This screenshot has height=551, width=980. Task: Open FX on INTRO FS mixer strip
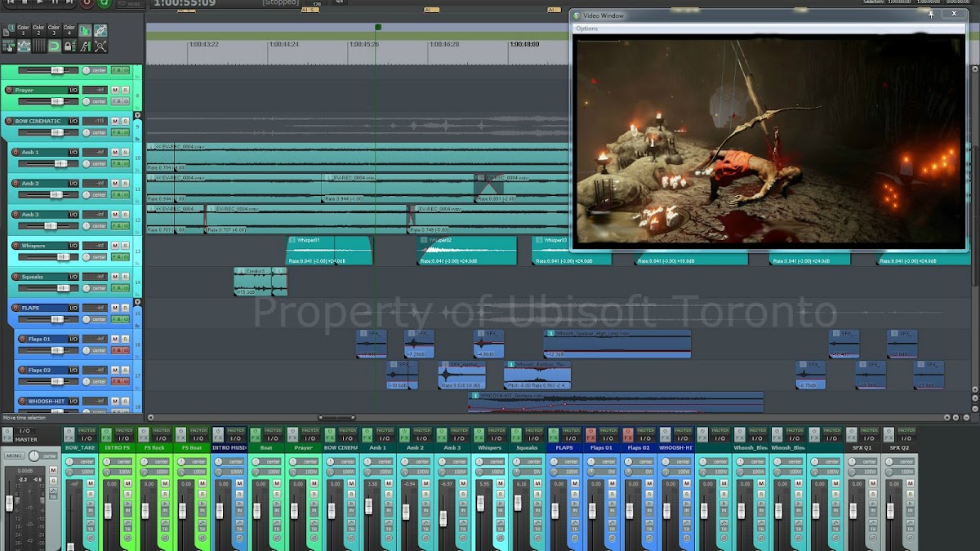tap(106, 438)
